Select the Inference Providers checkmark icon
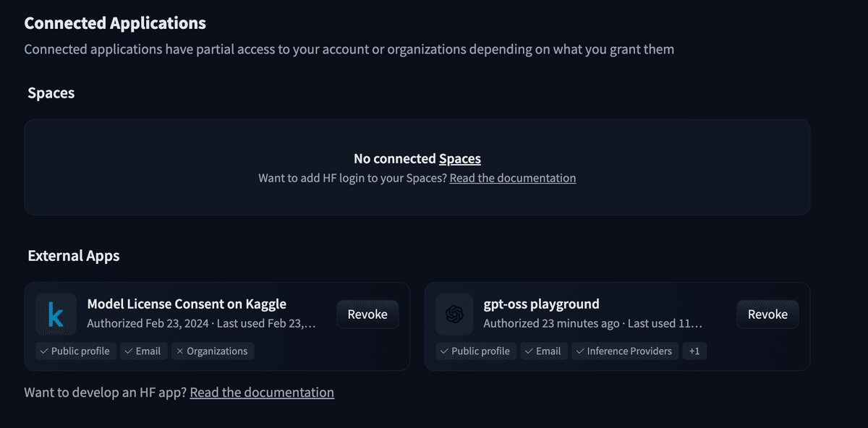Image resolution: width=868 pixels, height=428 pixels. (x=579, y=351)
